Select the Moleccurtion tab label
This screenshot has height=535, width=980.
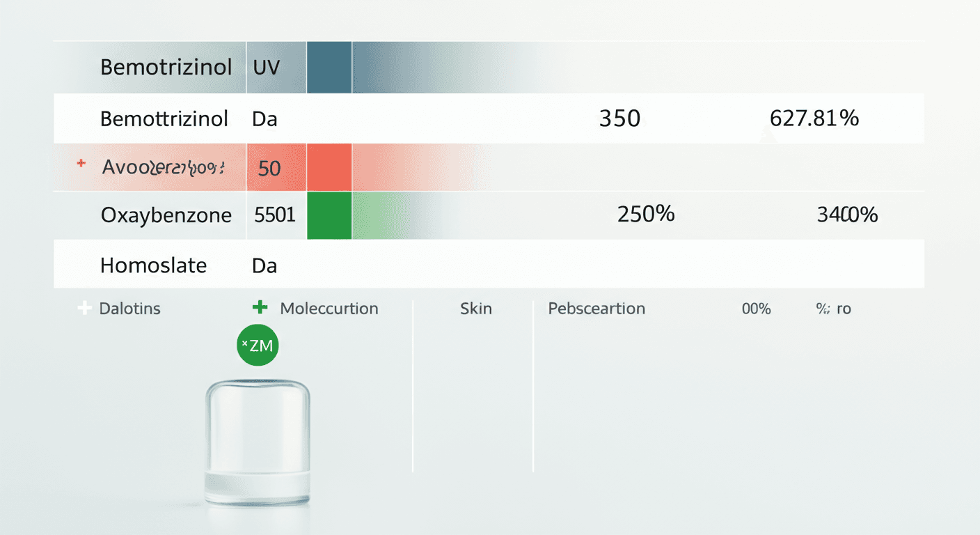329,308
